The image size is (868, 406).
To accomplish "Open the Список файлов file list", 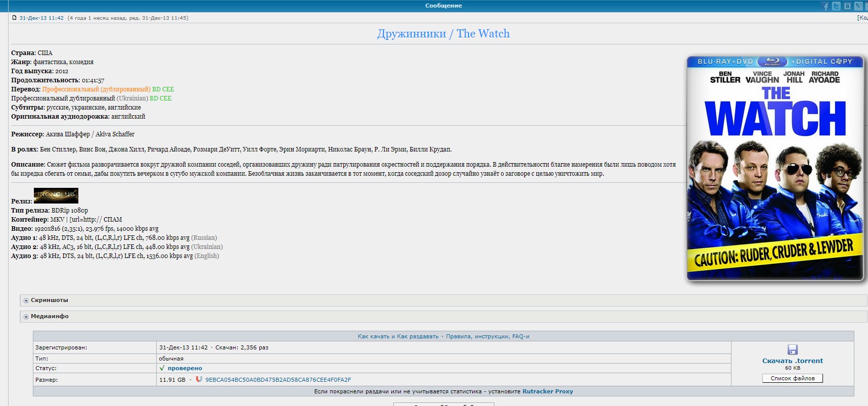I will pos(792,378).
